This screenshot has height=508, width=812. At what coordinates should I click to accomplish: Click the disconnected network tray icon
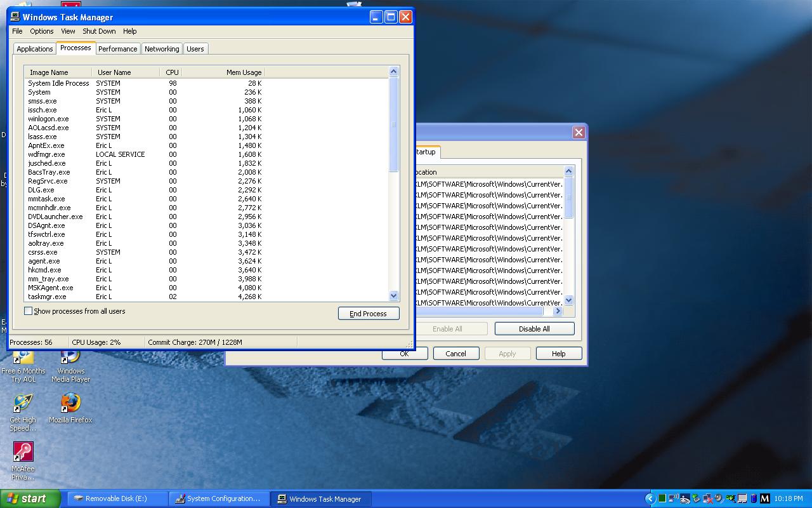(x=707, y=498)
